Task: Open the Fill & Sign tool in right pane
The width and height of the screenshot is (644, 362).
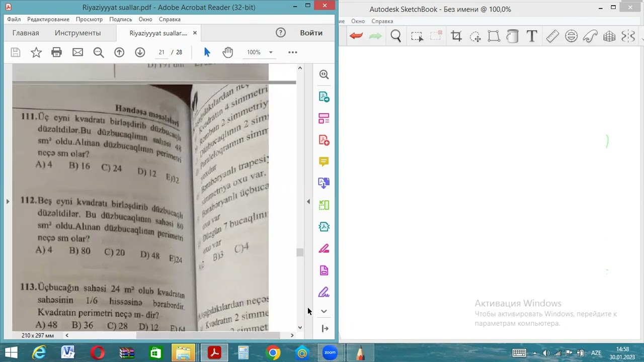Action: click(x=324, y=292)
